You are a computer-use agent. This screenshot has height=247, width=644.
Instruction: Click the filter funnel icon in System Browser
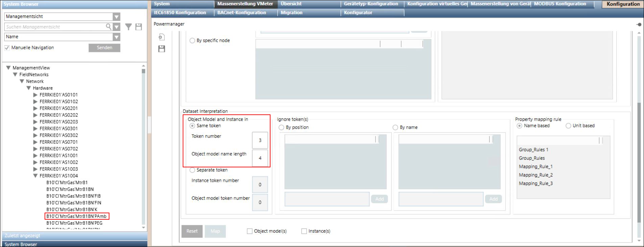[128, 27]
